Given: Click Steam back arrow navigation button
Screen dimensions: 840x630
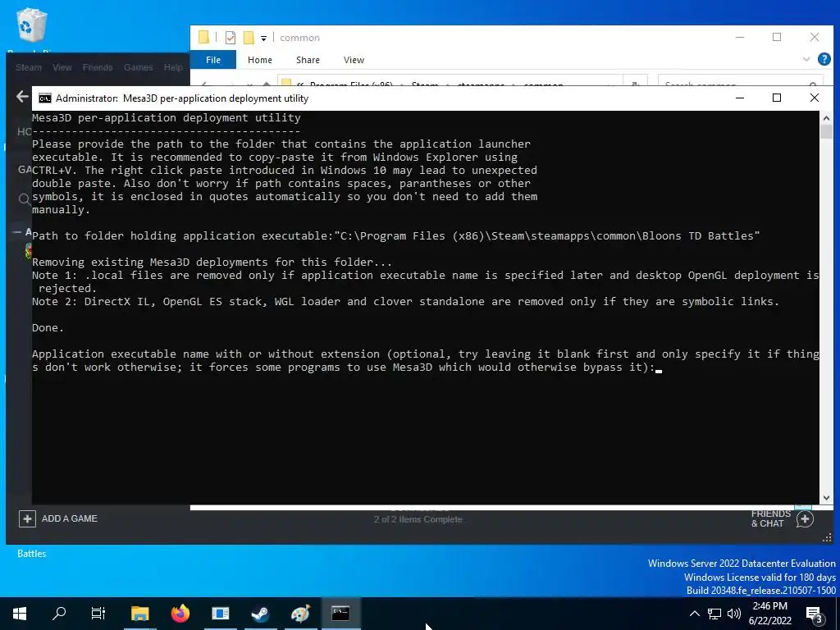Looking at the screenshot, I should 22,97.
